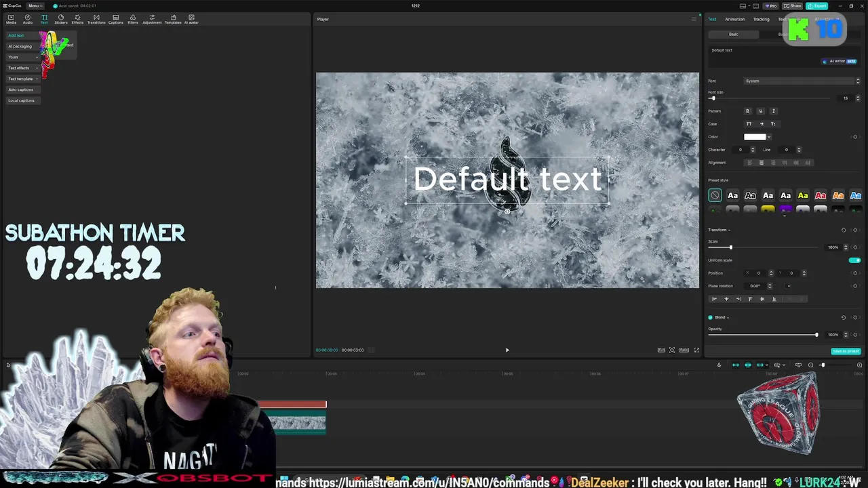This screenshot has height=488, width=868.
Task: Click the Export button
Action: click(816, 5)
